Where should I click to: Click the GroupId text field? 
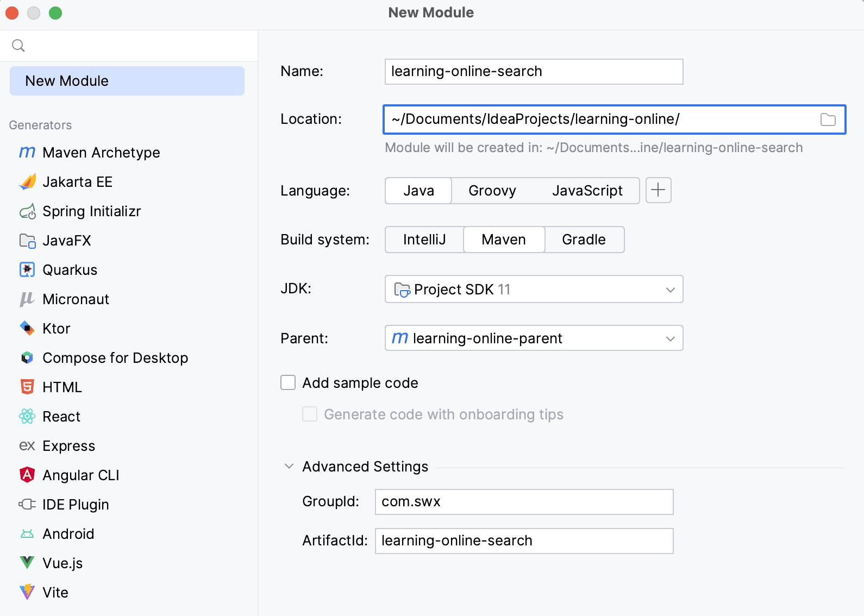tap(524, 502)
